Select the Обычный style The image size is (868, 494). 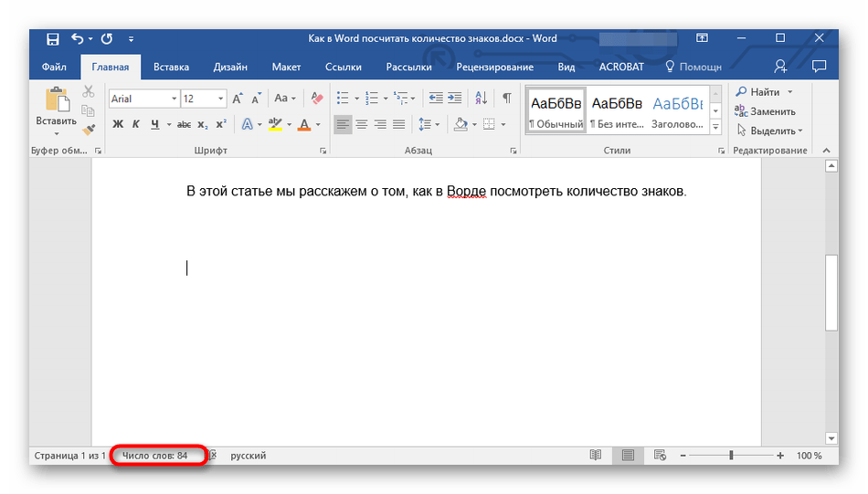pyautogui.click(x=556, y=111)
